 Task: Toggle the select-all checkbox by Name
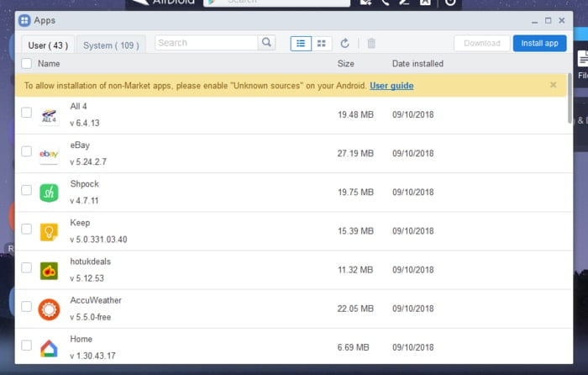[26, 63]
